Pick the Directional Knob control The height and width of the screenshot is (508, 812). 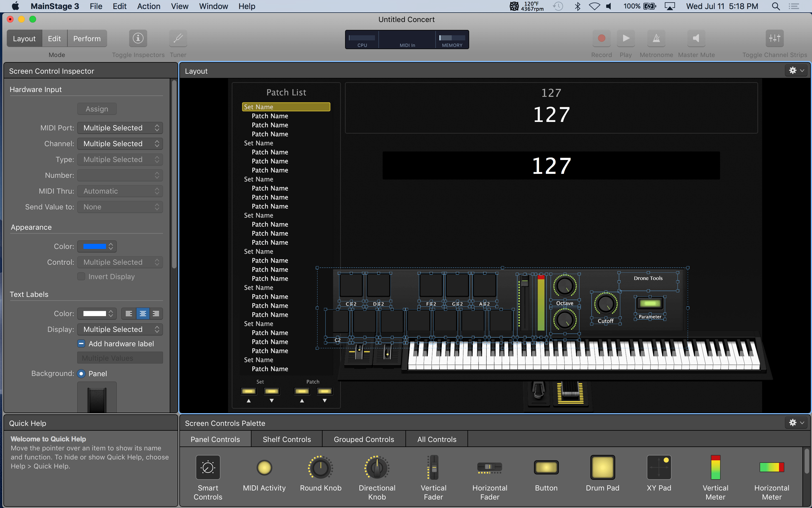tap(377, 478)
